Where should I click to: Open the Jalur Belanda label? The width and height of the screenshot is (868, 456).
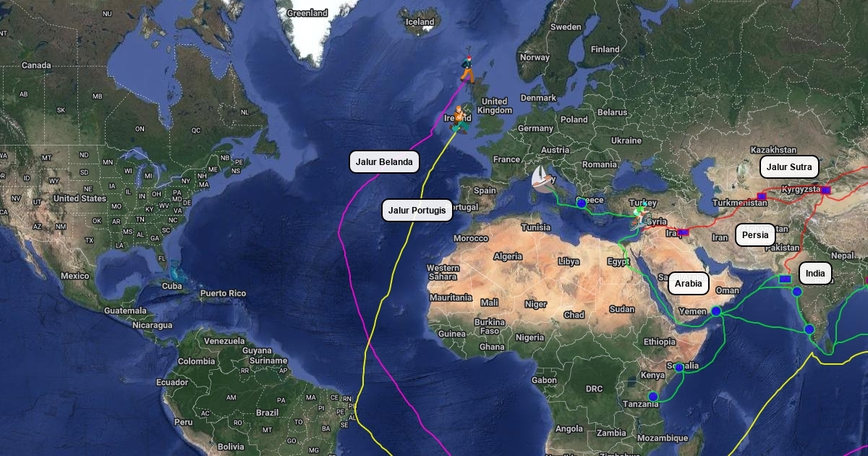[x=384, y=162]
